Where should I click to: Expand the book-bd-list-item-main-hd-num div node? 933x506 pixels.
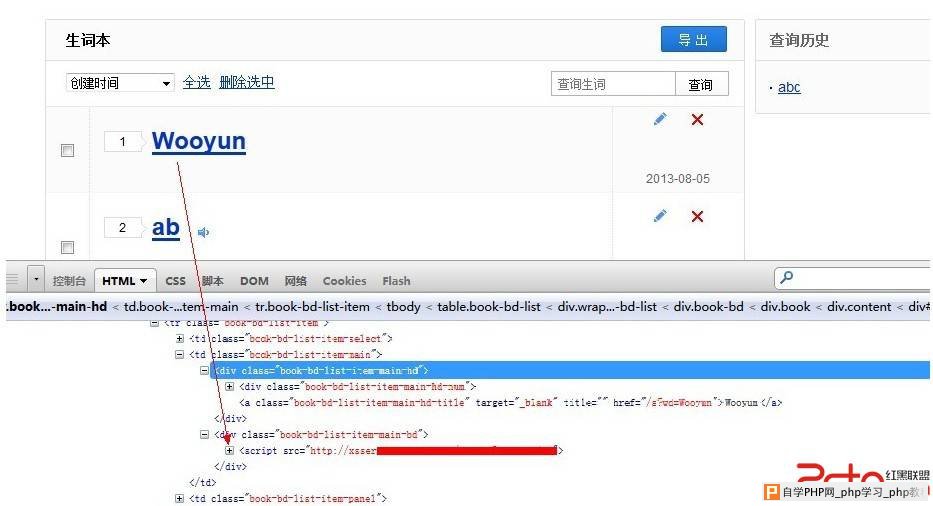(x=229, y=386)
